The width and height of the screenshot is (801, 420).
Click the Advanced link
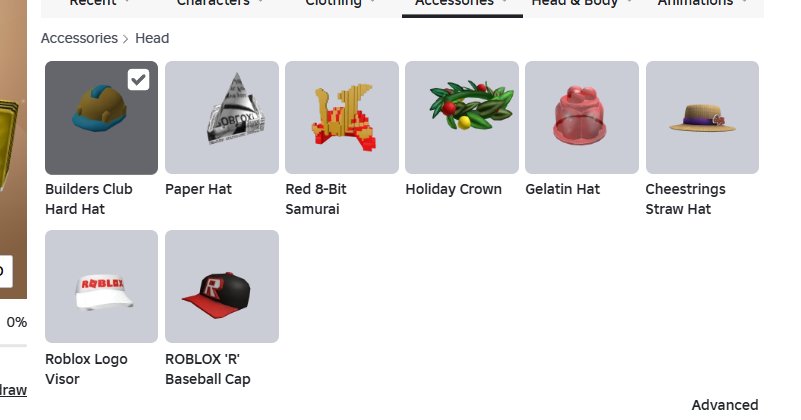724,405
